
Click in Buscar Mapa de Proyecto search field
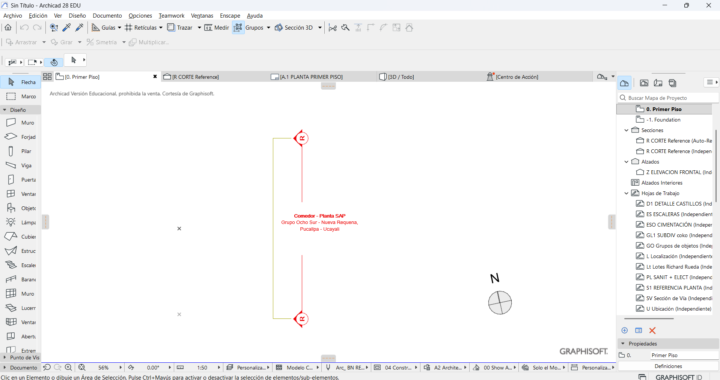coord(668,98)
